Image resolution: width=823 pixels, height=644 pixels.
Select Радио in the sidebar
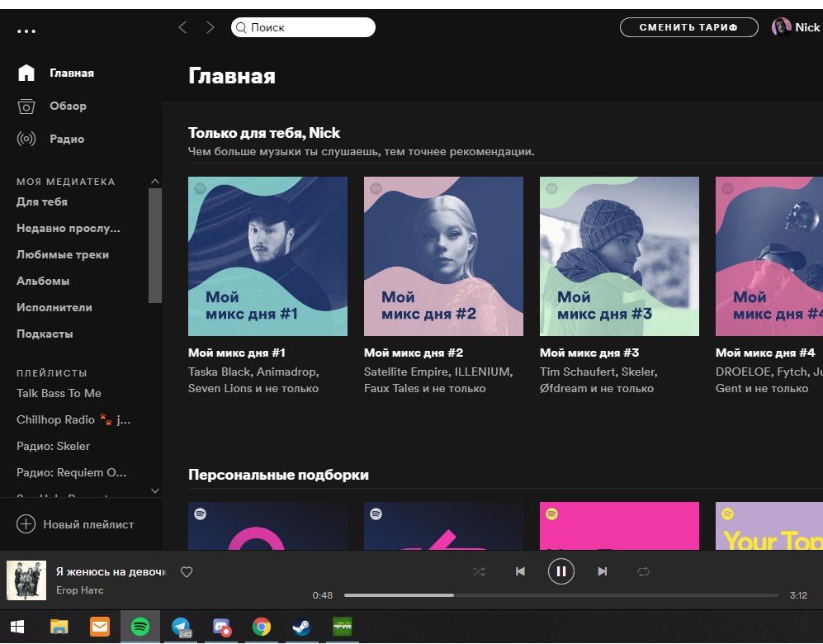click(67, 139)
